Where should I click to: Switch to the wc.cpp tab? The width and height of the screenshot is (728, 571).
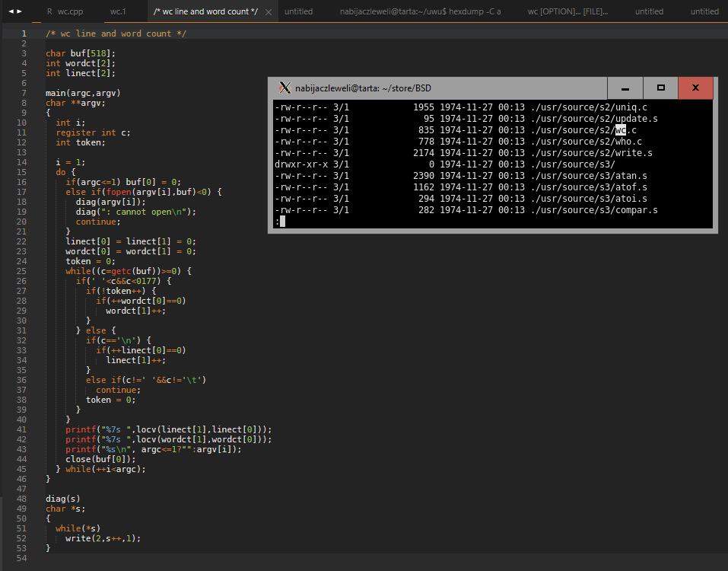70,11
